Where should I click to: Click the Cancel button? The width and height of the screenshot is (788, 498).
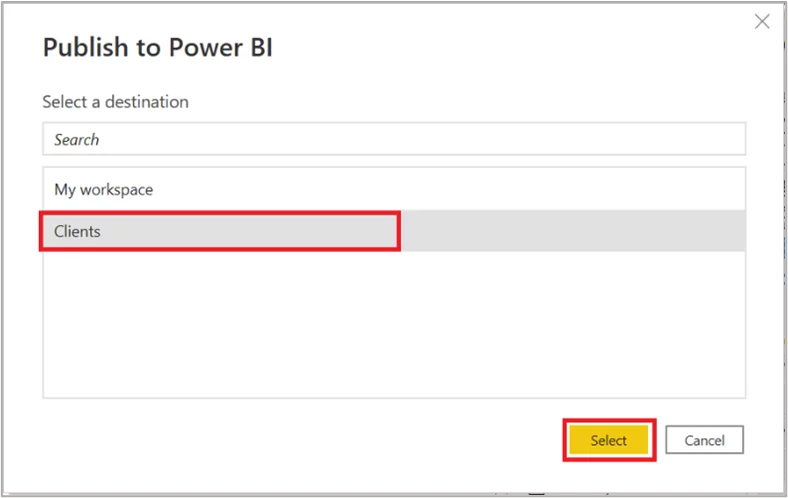(x=704, y=440)
